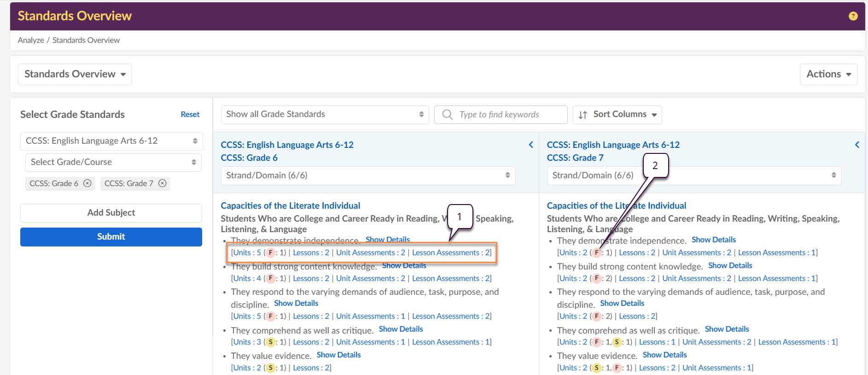The width and height of the screenshot is (868, 375).
Task: Click the Analyze breadcrumb link
Action: pos(31,41)
